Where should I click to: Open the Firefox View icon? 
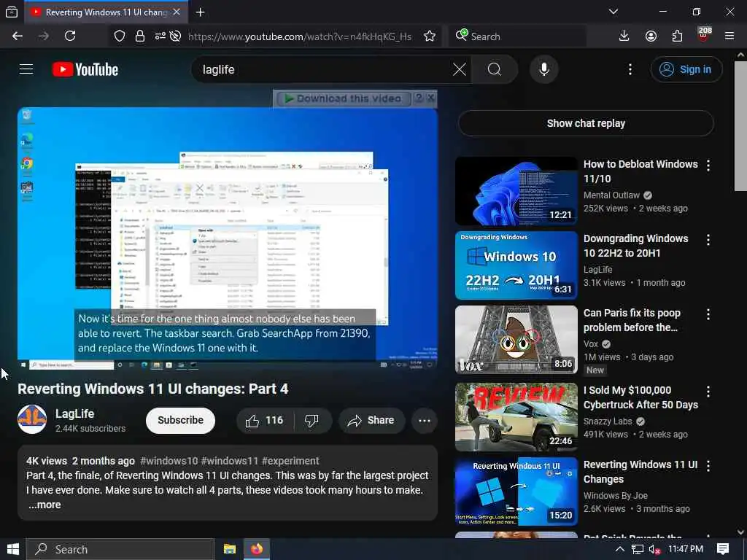(12, 12)
